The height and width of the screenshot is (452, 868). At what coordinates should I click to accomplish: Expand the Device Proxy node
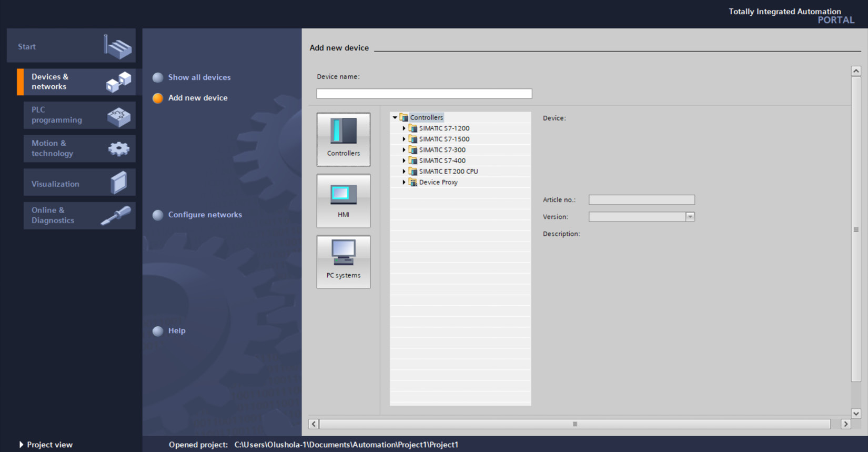click(404, 182)
